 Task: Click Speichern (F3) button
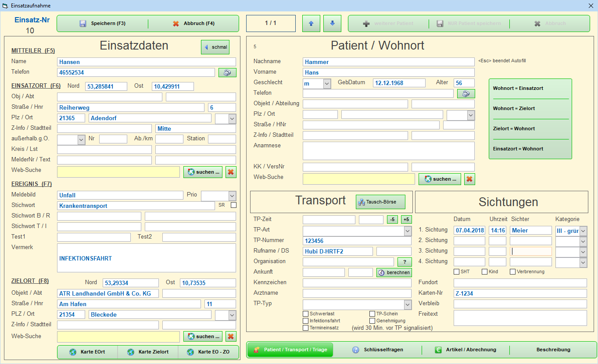[103, 24]
